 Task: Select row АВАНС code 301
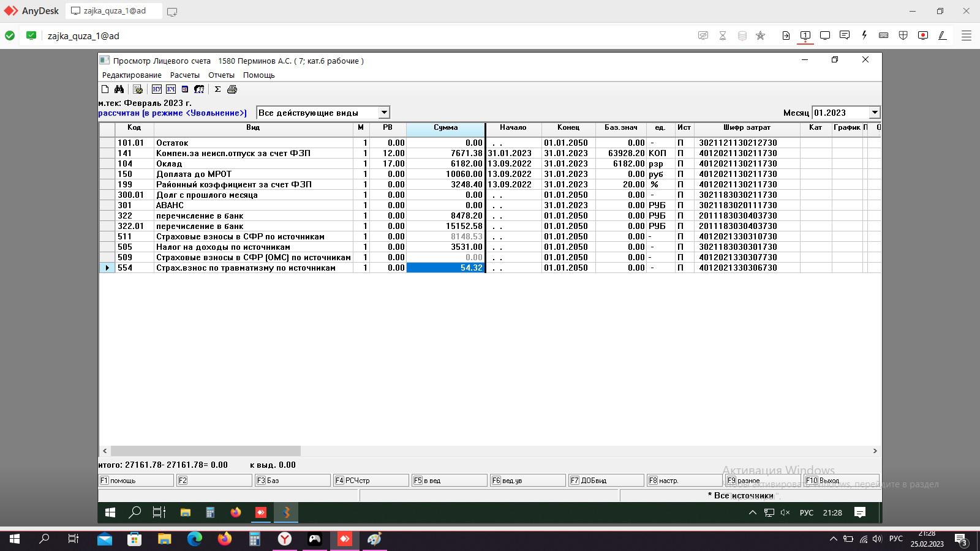(x=489, y=205)
